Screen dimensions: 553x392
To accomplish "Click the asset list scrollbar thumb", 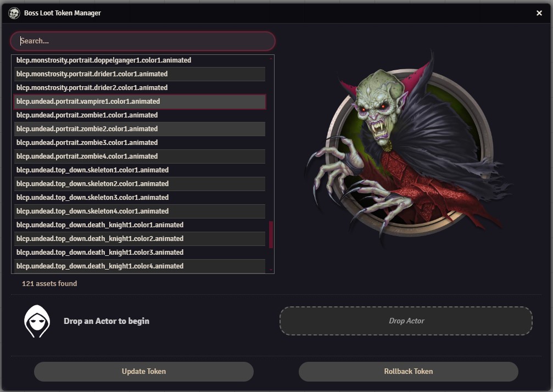I will point(271,235).
